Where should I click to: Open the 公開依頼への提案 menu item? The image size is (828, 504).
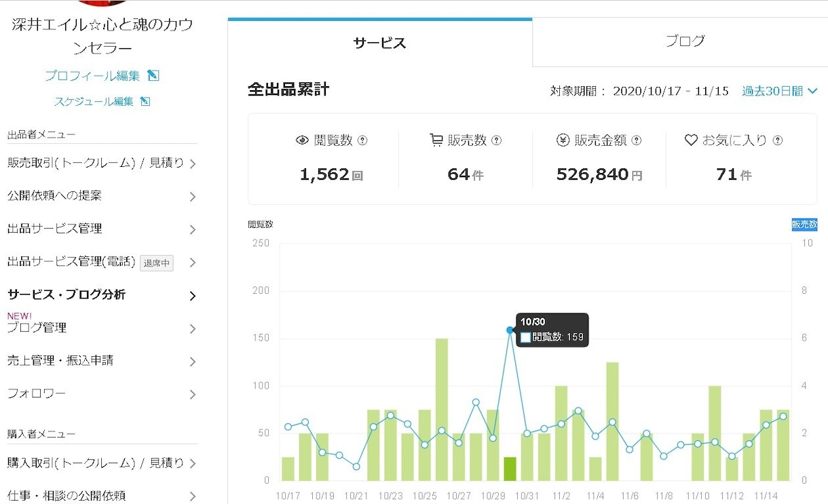tap(54, 195)
